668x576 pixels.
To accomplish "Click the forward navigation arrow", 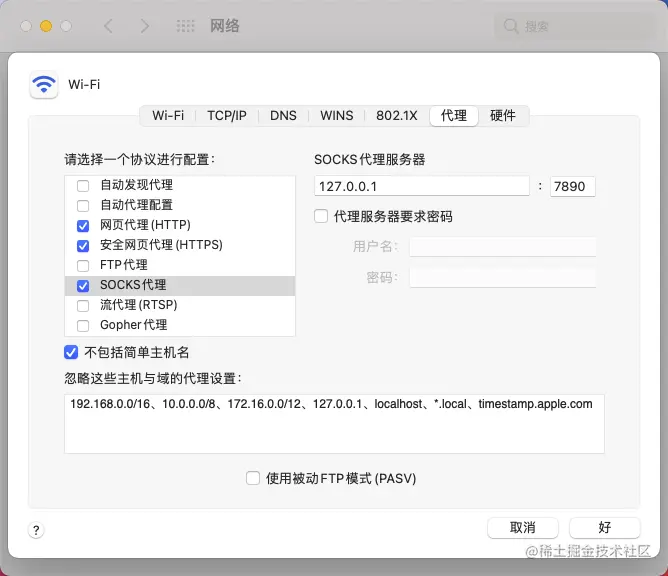I will (x=145, y=26).
